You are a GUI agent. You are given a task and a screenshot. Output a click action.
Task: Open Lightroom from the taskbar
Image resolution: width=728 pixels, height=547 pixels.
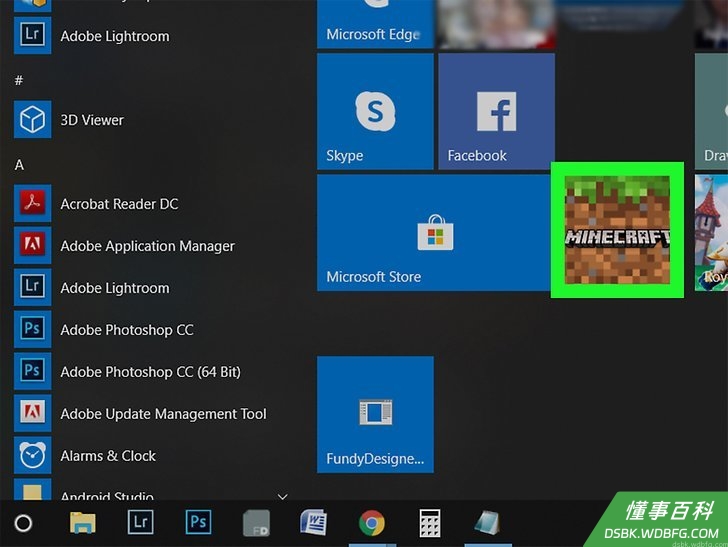coord(141,522)
